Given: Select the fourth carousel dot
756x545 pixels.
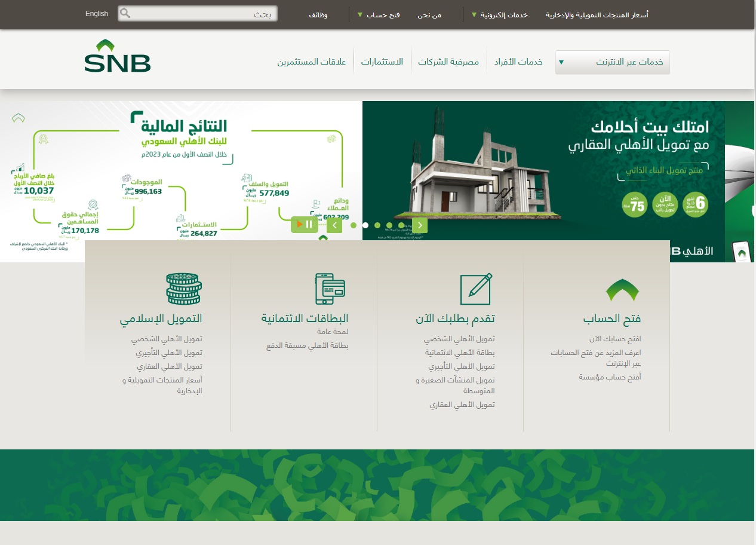Looking at the screenshot, I should (389, 225).
